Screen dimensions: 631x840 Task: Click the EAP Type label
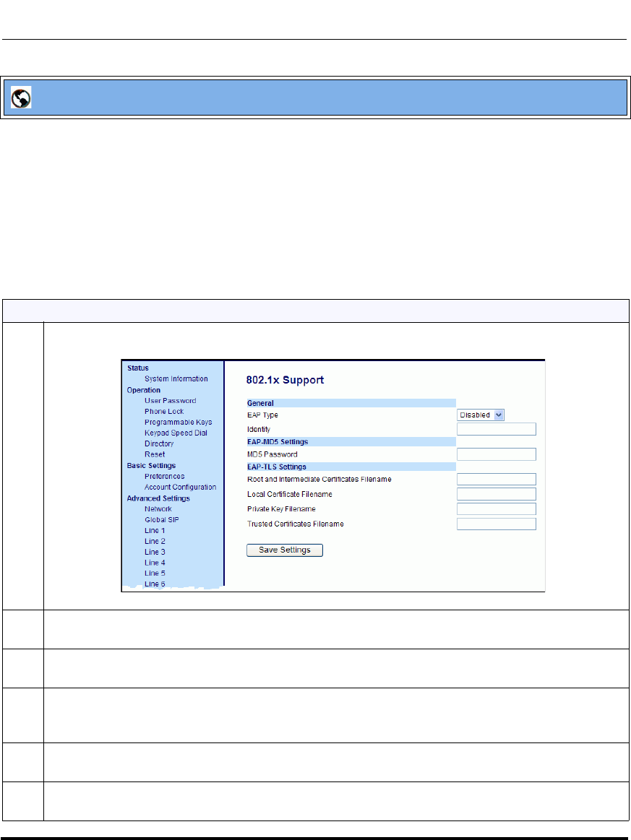262,415
